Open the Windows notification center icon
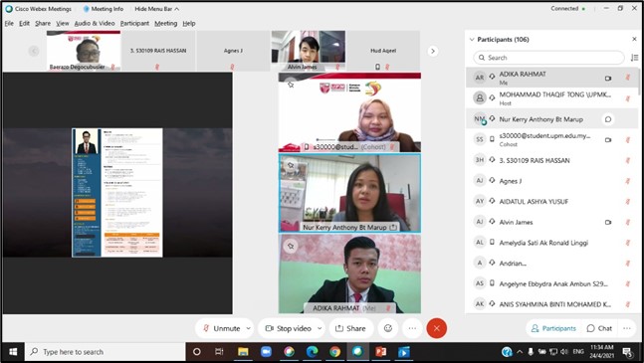This screenshot has height=363, width=644. point(627,352)
